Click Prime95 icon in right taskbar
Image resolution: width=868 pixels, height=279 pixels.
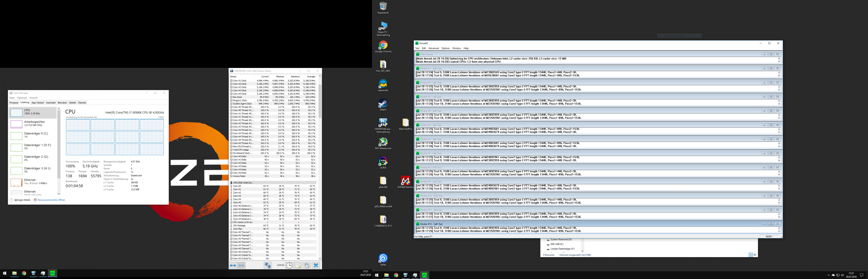425,275
